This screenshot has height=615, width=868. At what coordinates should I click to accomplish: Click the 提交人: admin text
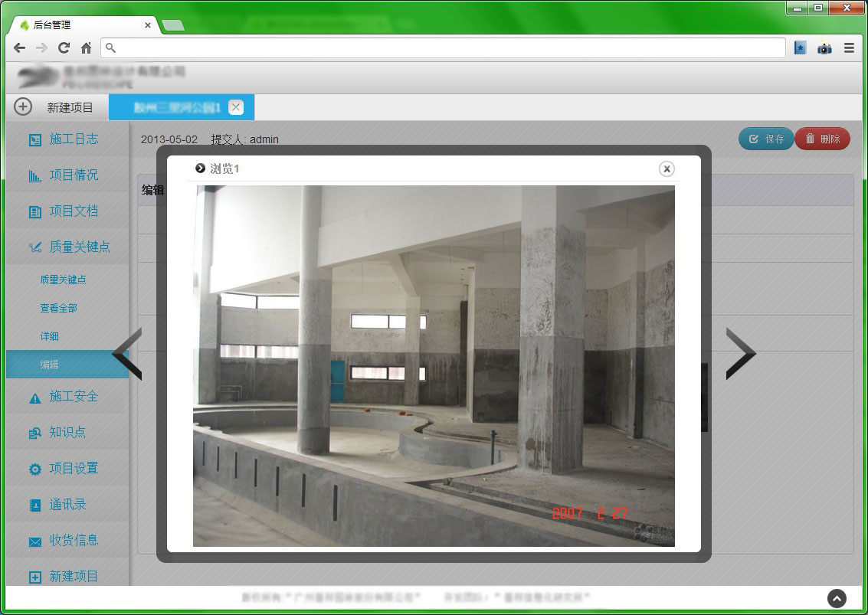tap(244, 139)
